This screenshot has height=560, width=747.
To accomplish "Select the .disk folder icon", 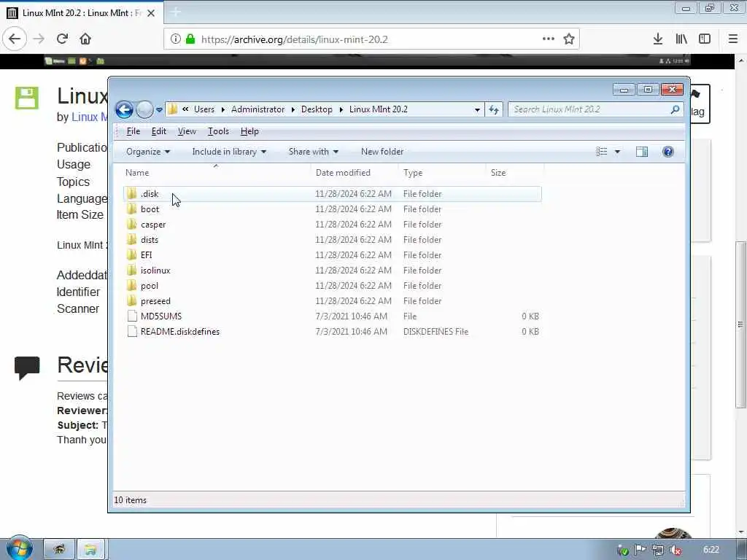I will (132, 194).
